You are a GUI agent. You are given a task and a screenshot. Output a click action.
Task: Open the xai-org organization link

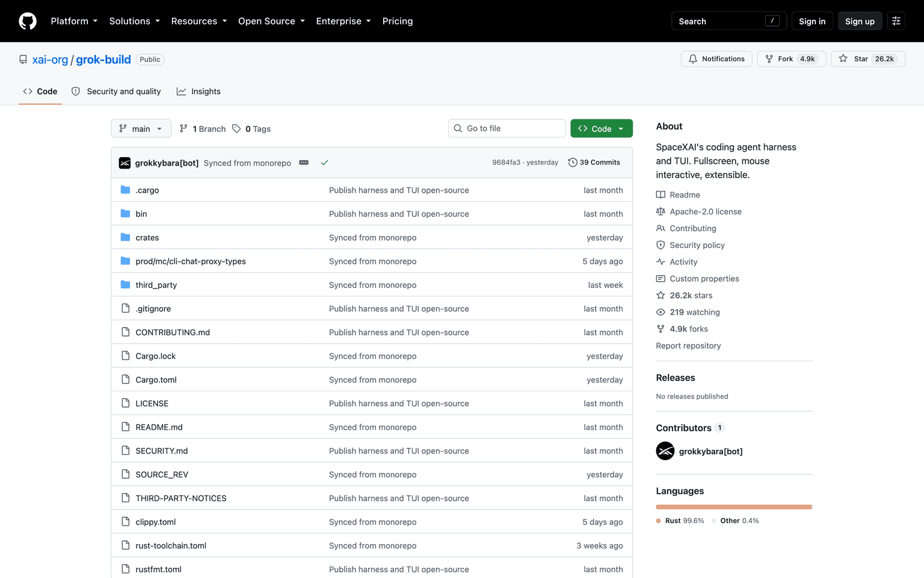[50, 60]
